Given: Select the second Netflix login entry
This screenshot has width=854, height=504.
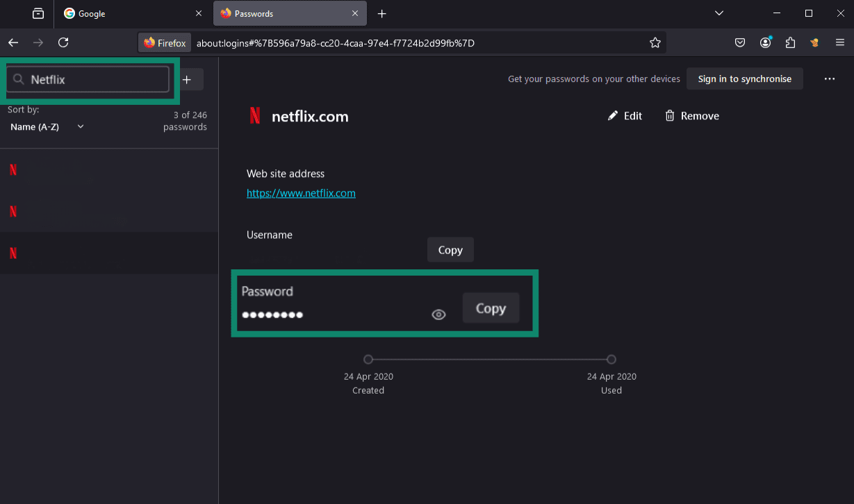Looking at the screenshot, I should click(x=109, y=211).
